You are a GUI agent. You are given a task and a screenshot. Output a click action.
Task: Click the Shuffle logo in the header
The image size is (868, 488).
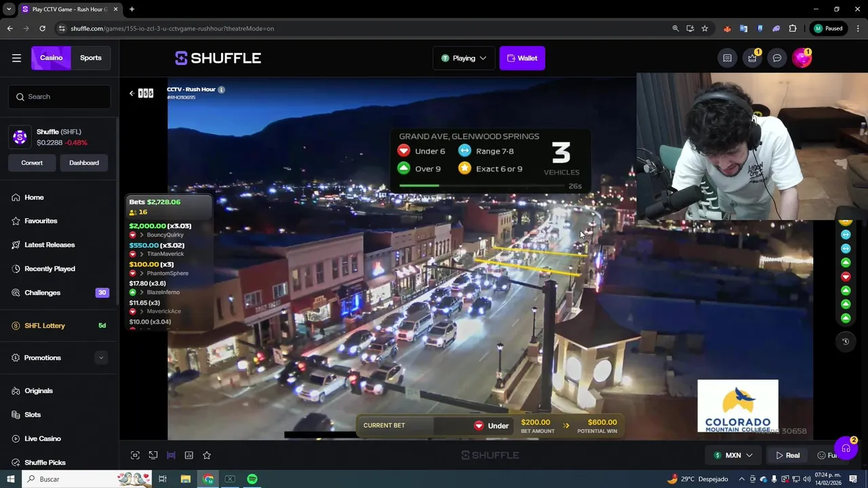[x=218, y=58]
